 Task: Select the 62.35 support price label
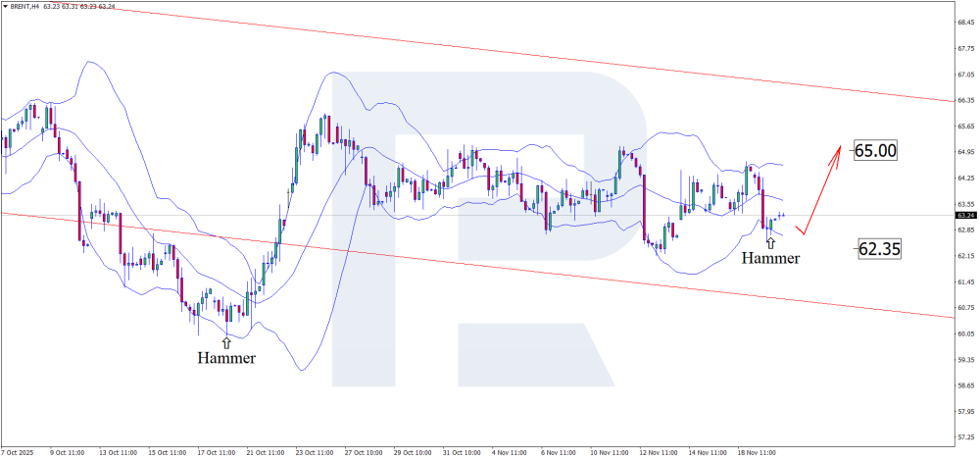878,249
